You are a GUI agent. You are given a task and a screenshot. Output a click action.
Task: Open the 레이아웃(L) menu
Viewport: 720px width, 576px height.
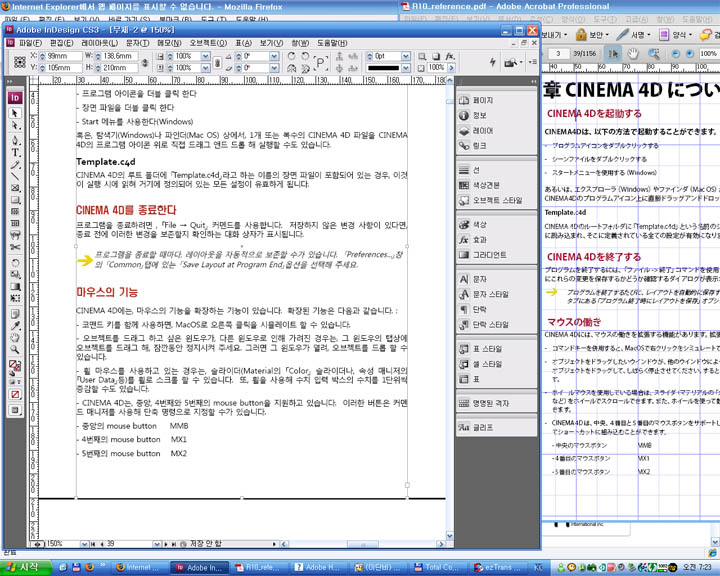click(x=100, y=43)
